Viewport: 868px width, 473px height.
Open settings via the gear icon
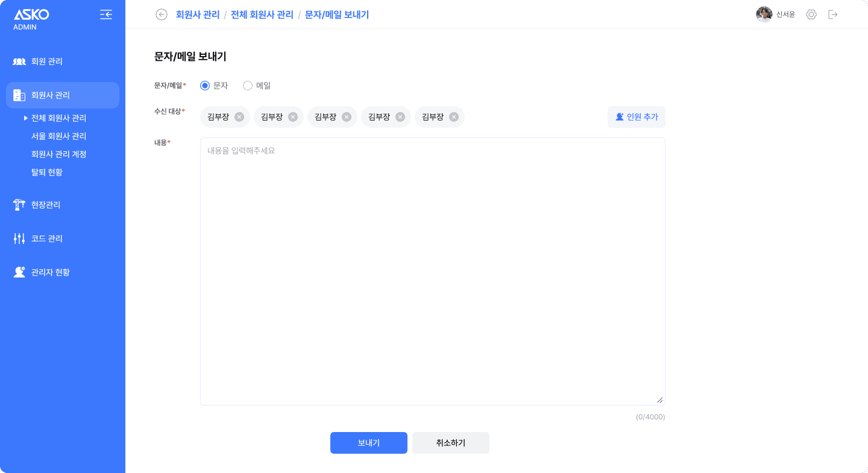(811, 14)
